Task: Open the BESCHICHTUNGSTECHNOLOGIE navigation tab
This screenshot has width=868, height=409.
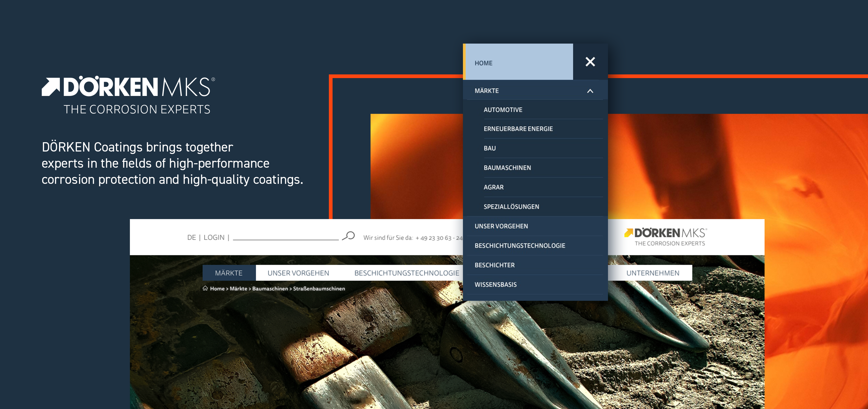Action: click(406, 273)
